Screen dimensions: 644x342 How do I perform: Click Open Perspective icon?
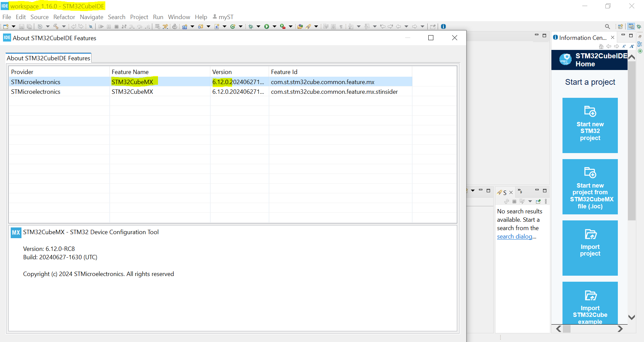621,26
